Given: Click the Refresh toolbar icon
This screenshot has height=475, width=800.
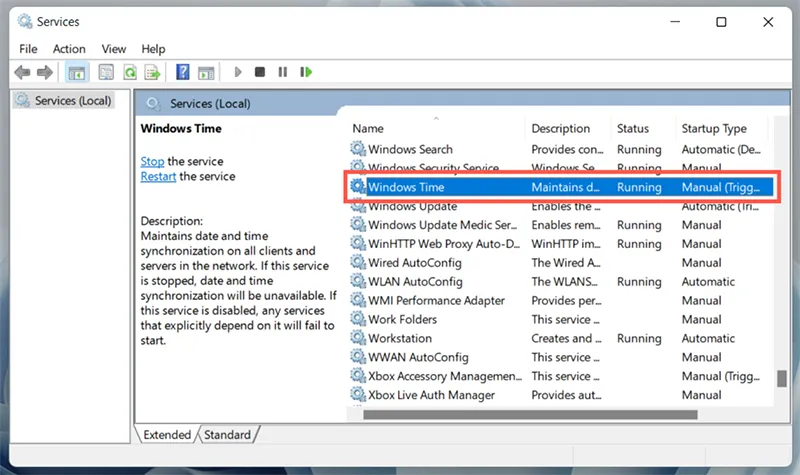Looking at the screenshot, I should pos(129,72).
